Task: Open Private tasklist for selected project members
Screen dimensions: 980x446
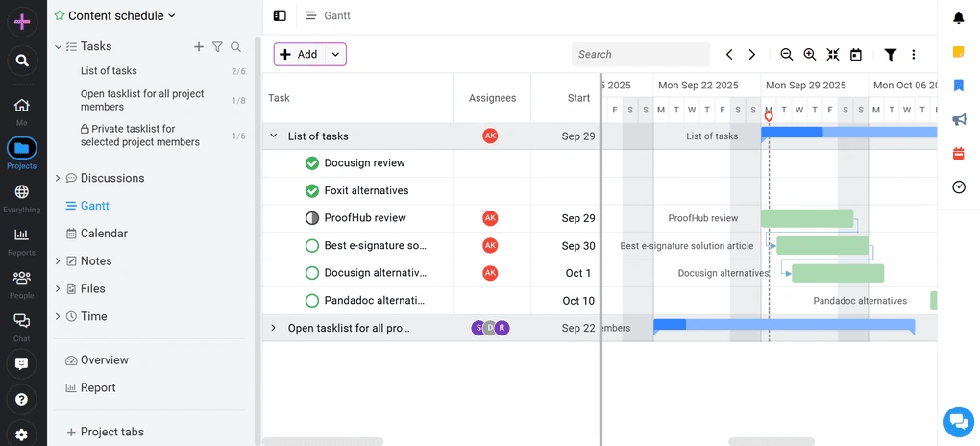Action: pos(140,136)
